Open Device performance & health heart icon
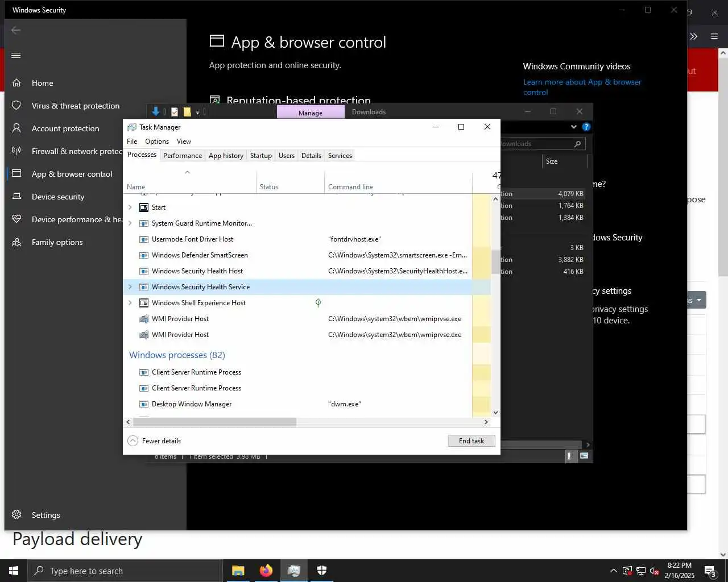Screen dimensions: 728x582 click(x=16, y=219)
